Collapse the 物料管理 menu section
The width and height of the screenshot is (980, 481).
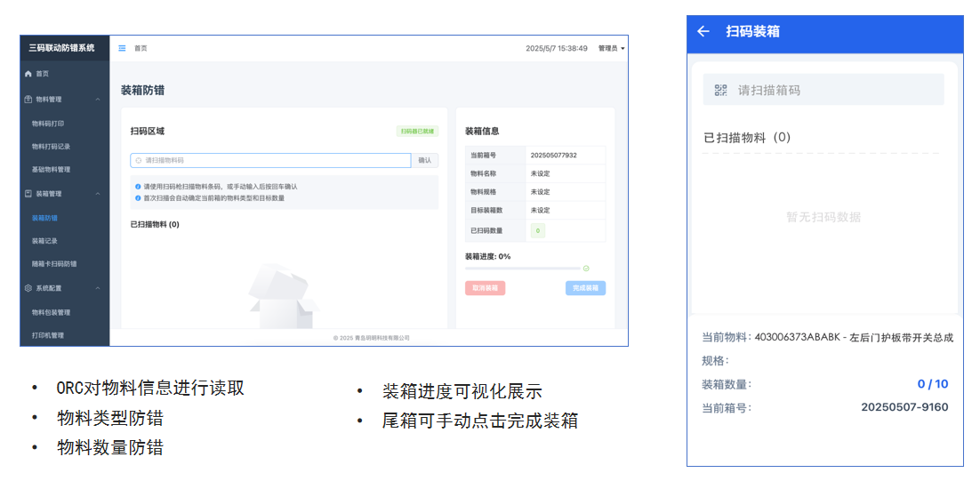coord(98,100)
